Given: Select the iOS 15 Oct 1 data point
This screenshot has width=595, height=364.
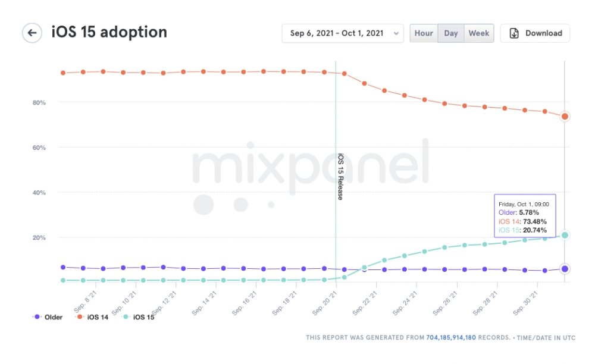Looking at the screenshot, I should point(565,236).
